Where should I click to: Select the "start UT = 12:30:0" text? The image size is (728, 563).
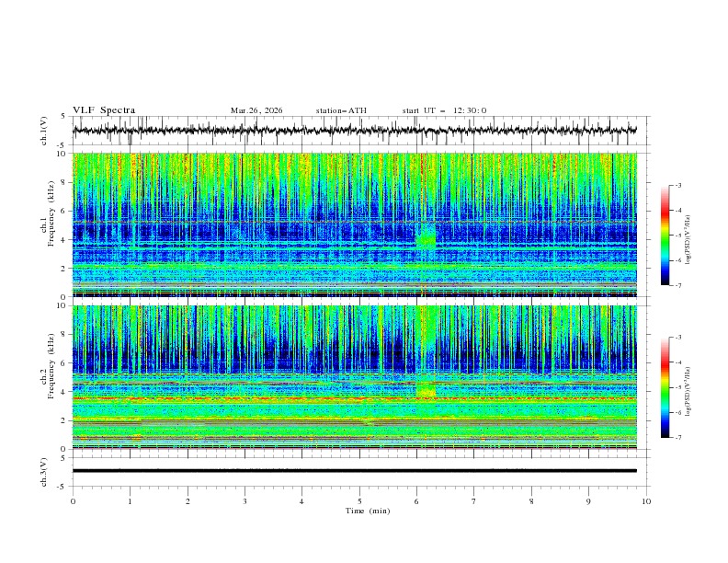click(x=444, y=110)
